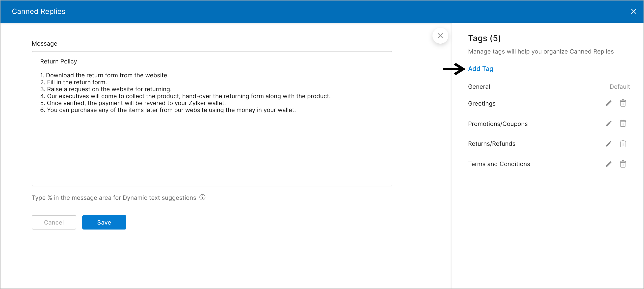The width and height of the screenshot is (644, 289).
Task: Close the Tags side panel
Action: (440, 35)
